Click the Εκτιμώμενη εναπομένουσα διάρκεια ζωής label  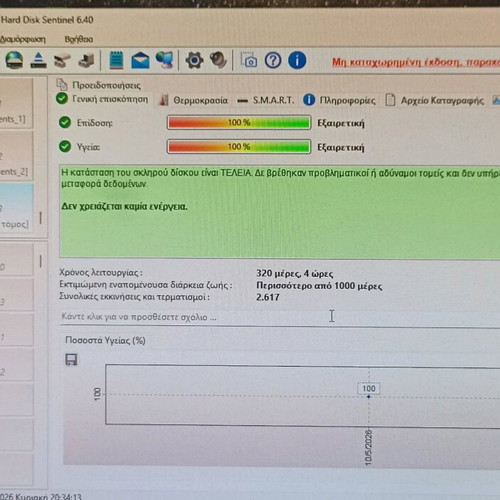(146, 285)
